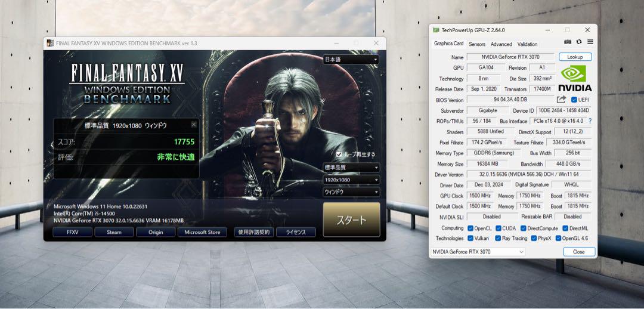644x309 pixels.
Task: Toggle the ループ再生する checkbox
Action: pos(339,154)
